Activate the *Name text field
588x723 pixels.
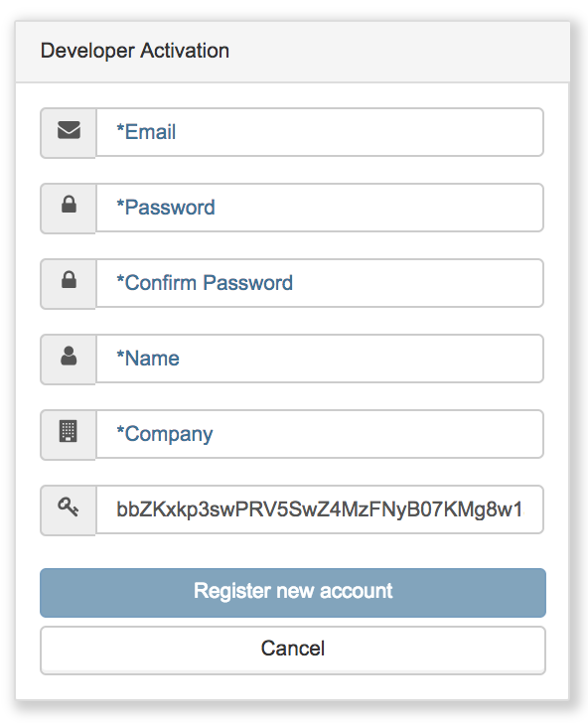point(320,359)
